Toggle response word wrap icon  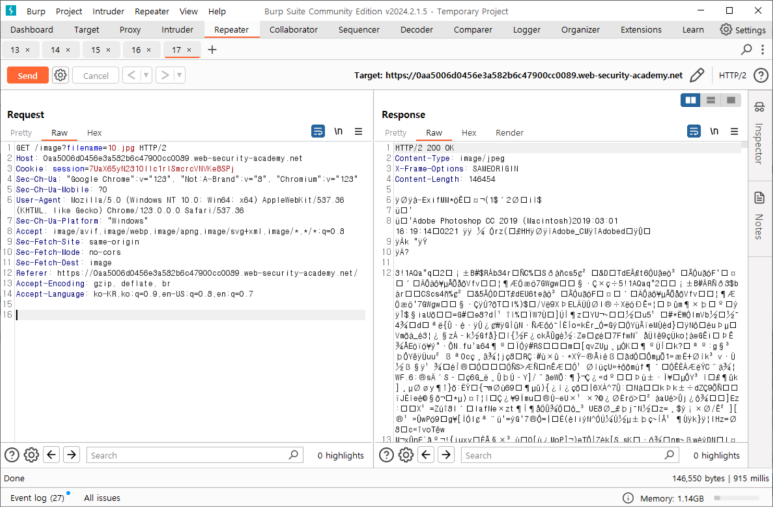(x=694, y=131)
